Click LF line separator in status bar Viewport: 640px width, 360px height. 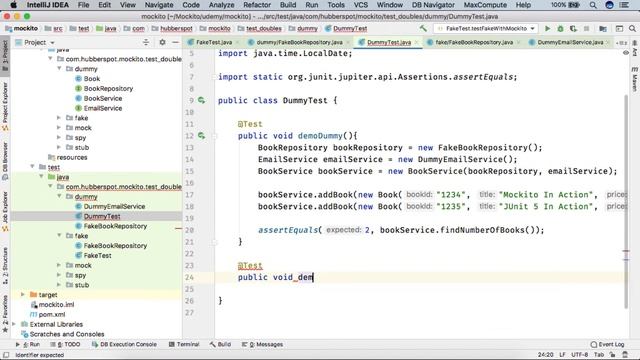pos(562,355)
